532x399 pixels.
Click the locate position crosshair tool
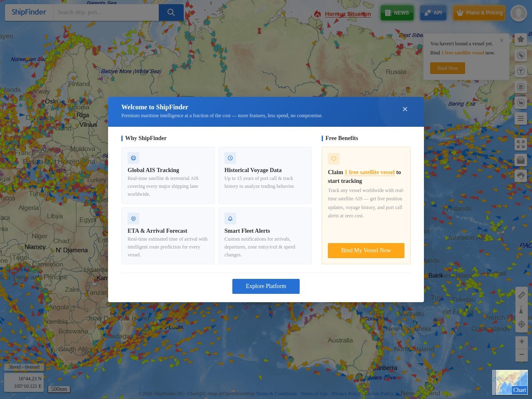[522, 324]
